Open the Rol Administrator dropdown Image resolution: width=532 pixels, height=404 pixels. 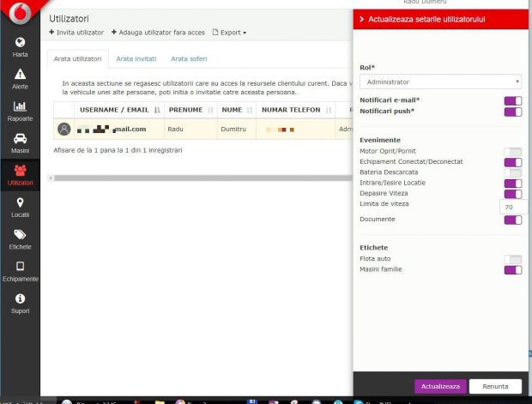click(x=441, y=82)
